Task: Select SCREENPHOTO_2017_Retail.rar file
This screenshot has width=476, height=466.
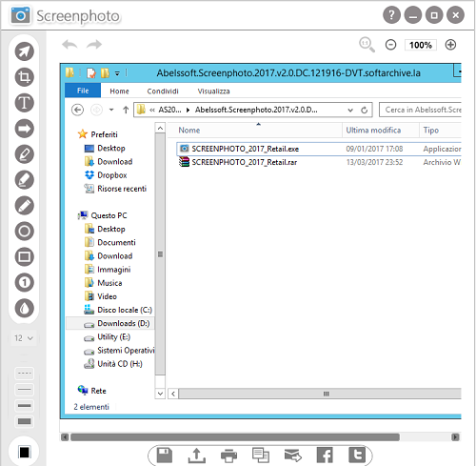Action: tap(245, 162)
